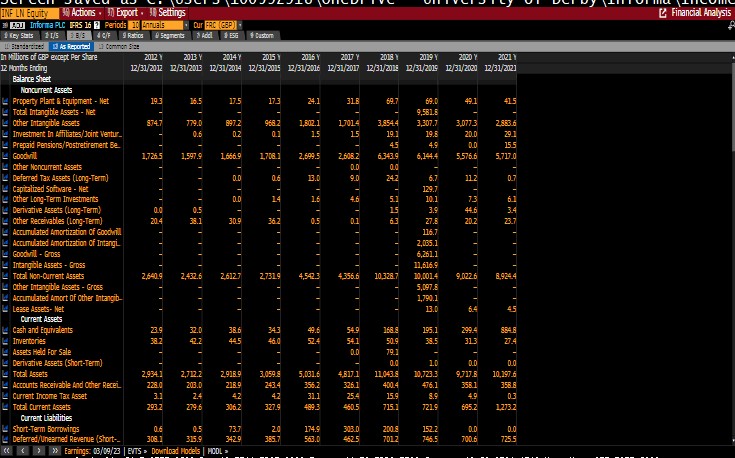Open the Addl tab
Image resolution: width=735 pixels, height=458 pixels.
coord(204,36)
